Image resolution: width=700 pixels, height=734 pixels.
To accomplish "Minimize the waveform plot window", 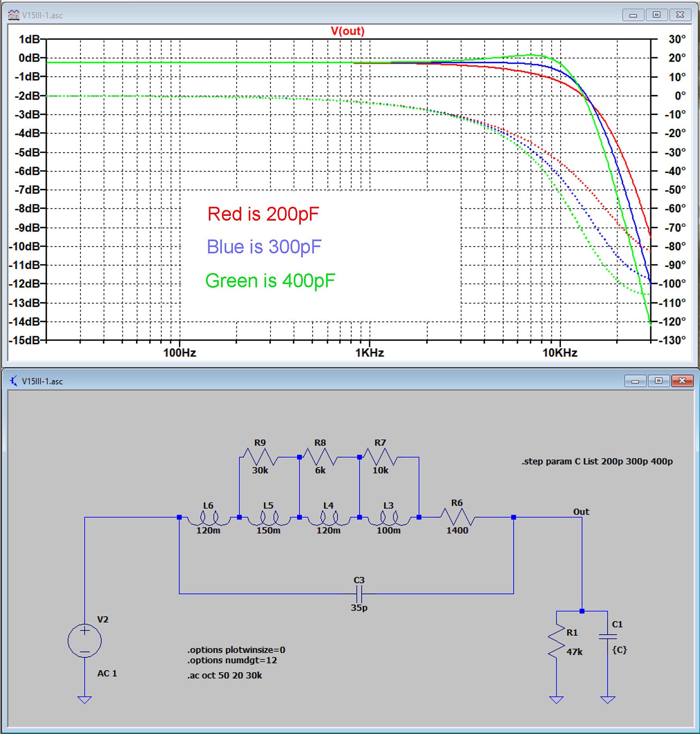I will [x=633, y=15].
